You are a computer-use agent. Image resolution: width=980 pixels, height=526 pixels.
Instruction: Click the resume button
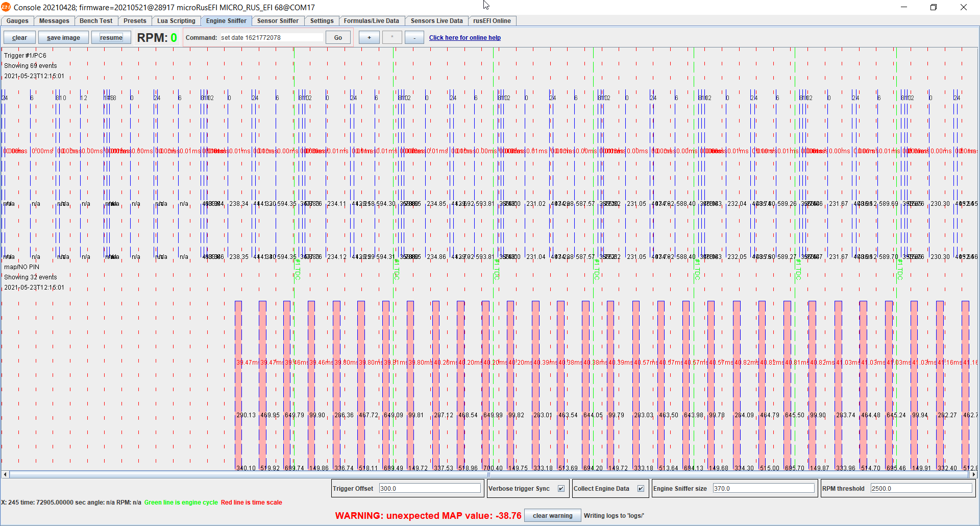point(111,38)
